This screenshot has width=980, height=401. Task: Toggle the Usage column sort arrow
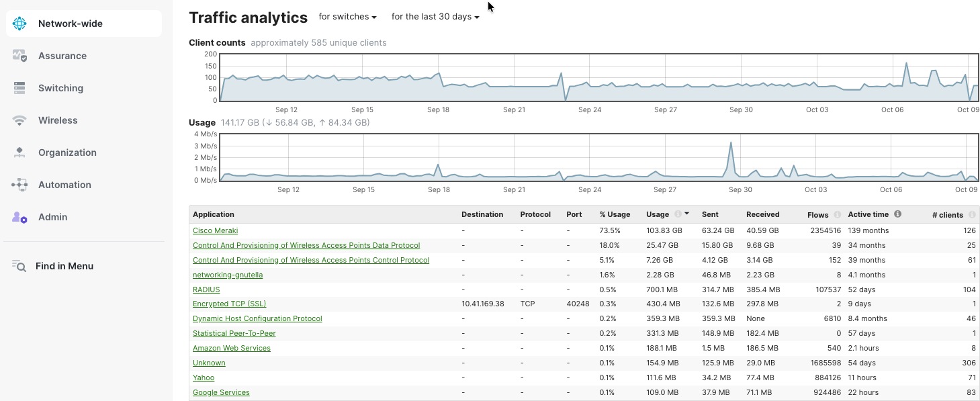[686, 214]
